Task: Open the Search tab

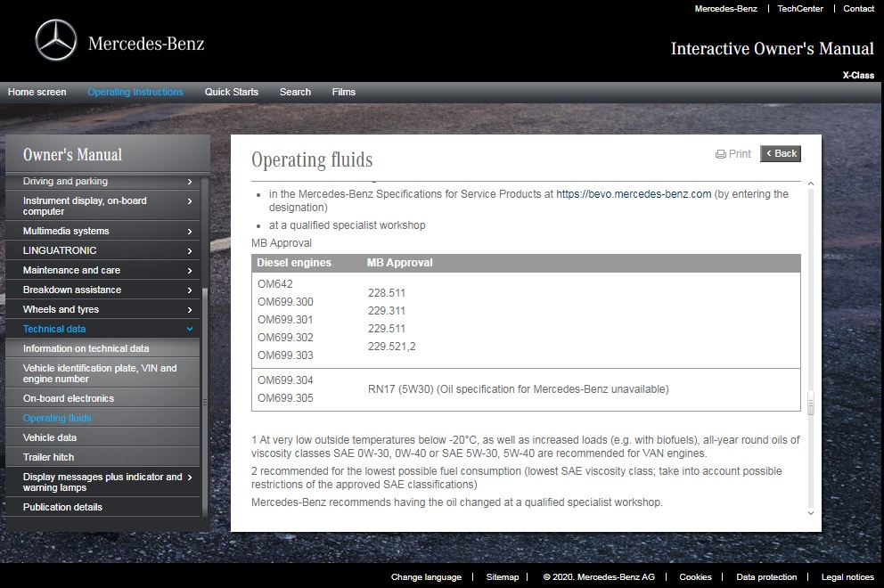Action: 295,92
